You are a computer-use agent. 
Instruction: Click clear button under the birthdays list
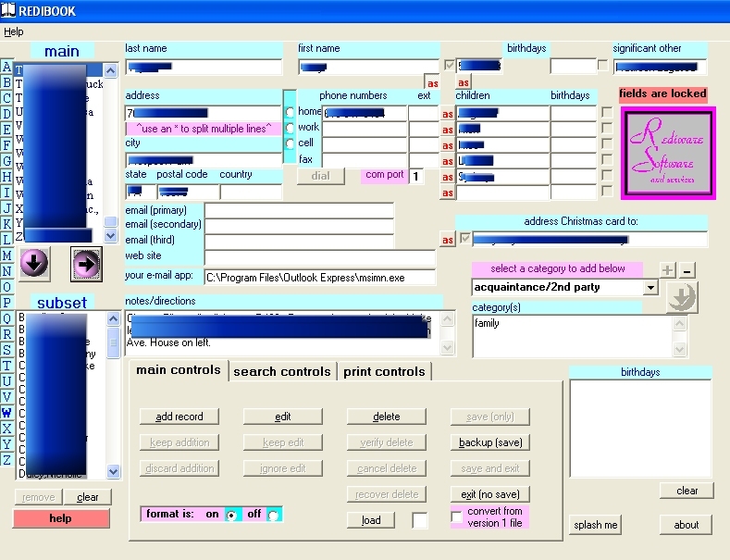point(687,491)
